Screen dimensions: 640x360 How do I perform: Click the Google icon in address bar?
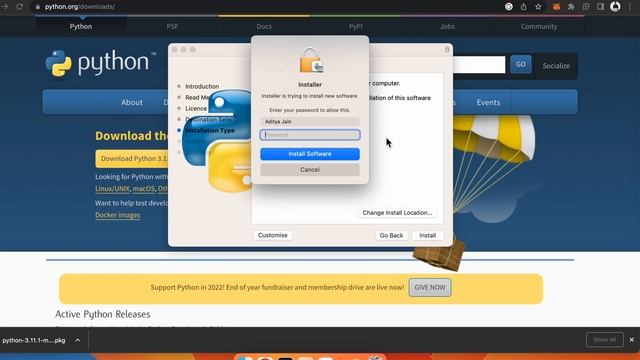tap(509, 7)
